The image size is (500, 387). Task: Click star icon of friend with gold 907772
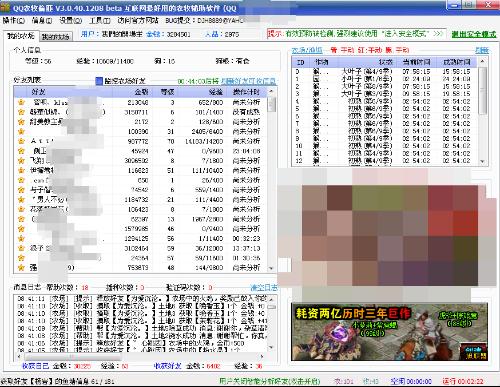pos(21,141)
